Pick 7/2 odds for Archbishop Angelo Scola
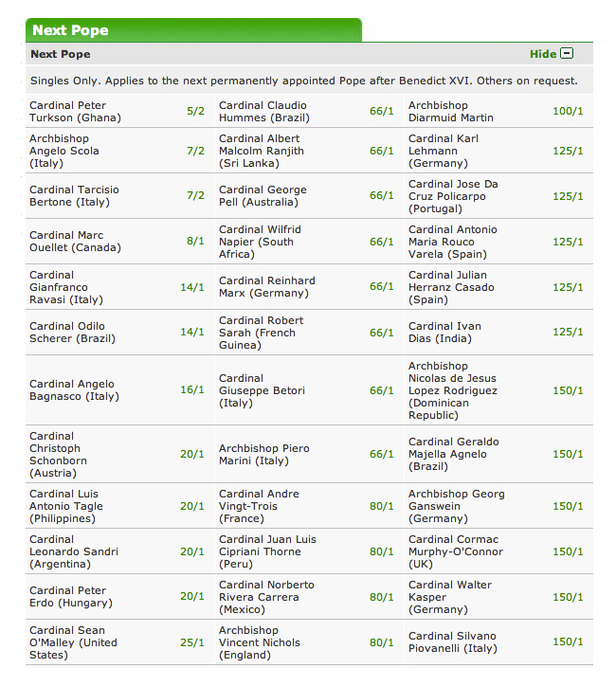 click(x=195, y=151)
